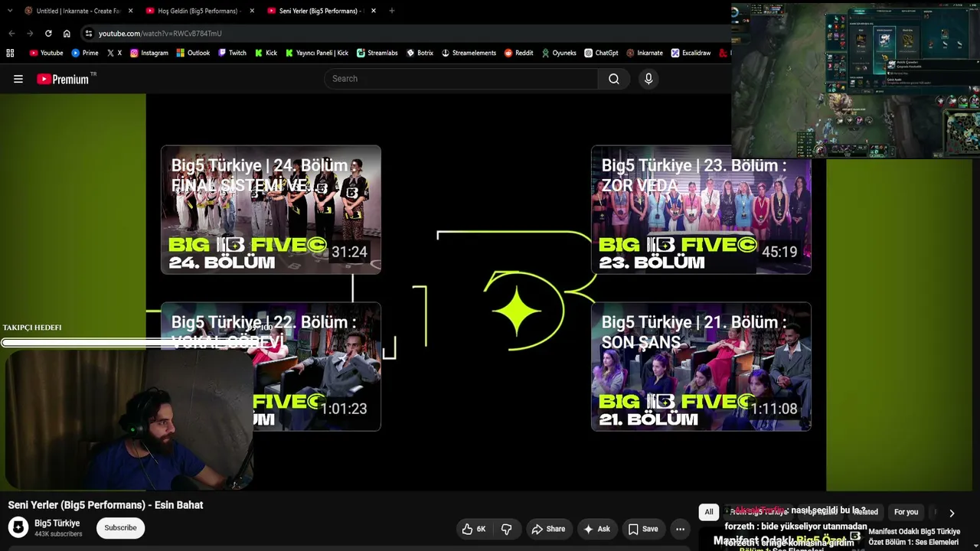Dislike the video with thumbs down
The height and width of the screenshot is (551, 980).
[x=506, y=529]
